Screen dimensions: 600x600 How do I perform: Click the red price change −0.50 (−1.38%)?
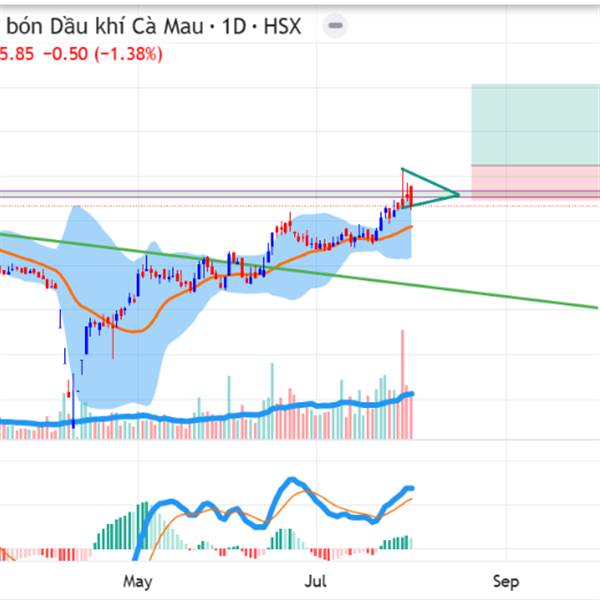(103, 54)
